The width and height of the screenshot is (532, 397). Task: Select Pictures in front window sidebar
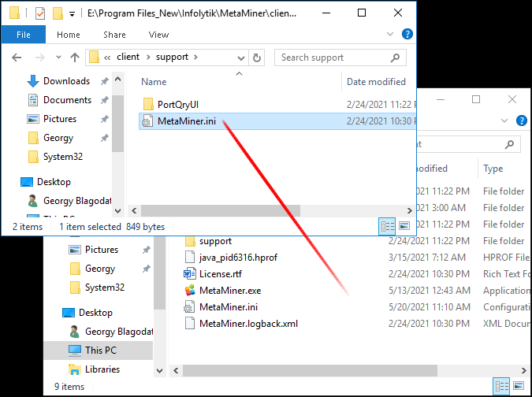click(x=52, y=119)
